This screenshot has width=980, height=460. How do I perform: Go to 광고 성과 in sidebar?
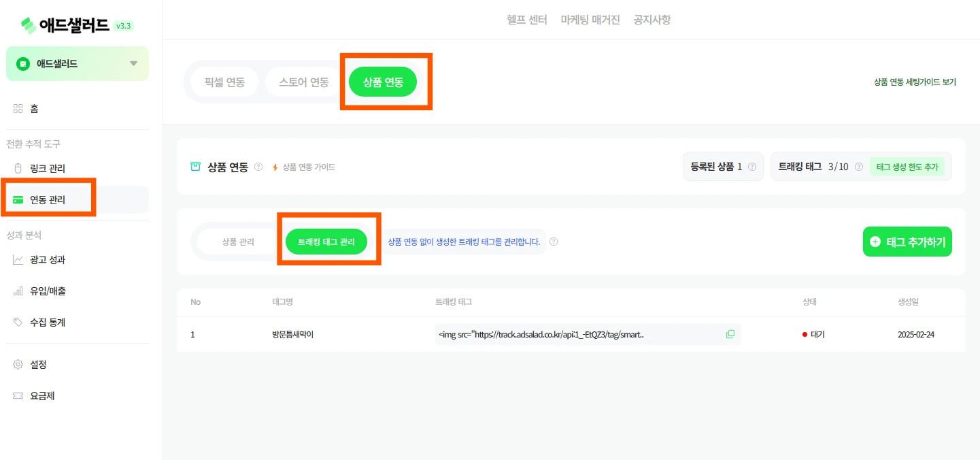pos(48,259)
